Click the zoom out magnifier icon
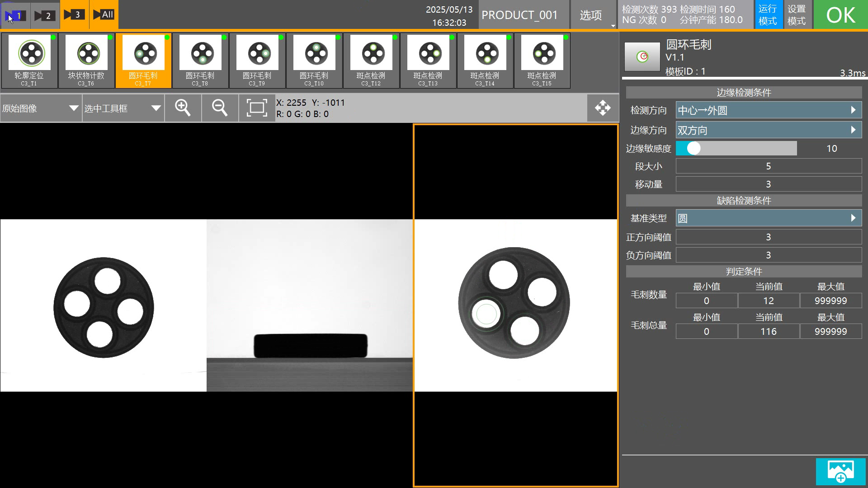Screen dimensions: 868x488 [x=220, y=108]
